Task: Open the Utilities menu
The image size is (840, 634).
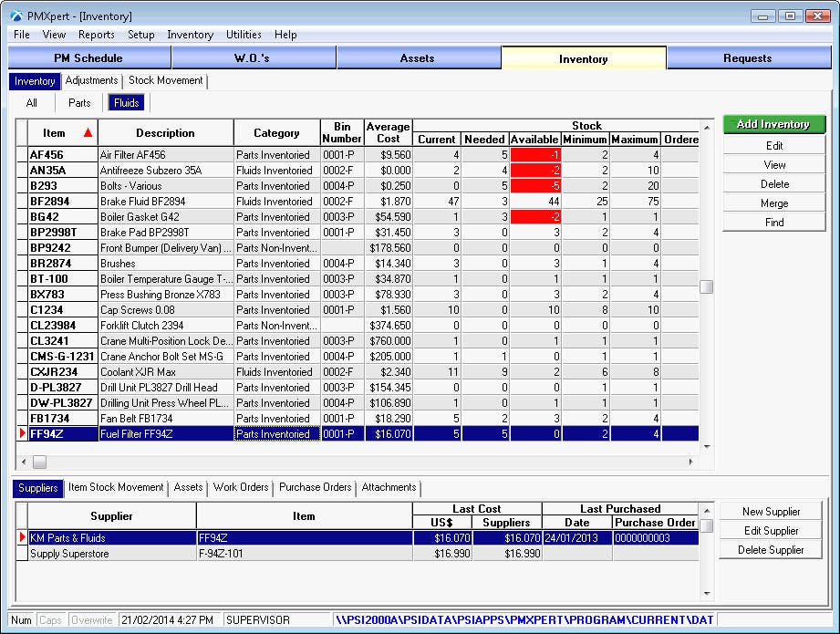Action: [x=244, y=35]
